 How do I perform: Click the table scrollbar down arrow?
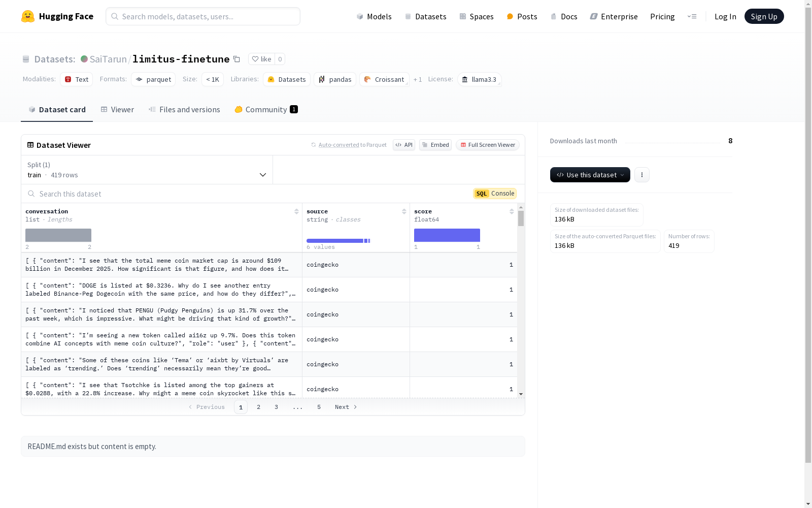(521, 394)
